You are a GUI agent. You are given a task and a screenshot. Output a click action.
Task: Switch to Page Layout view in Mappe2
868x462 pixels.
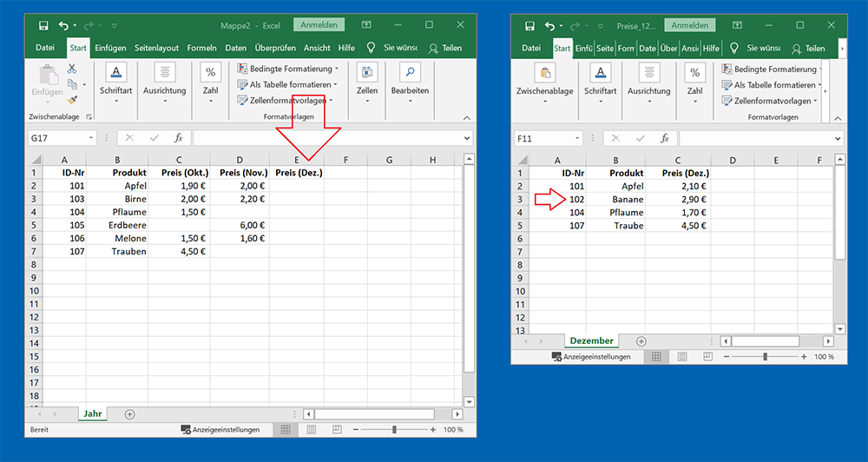[x=311, y=429]
